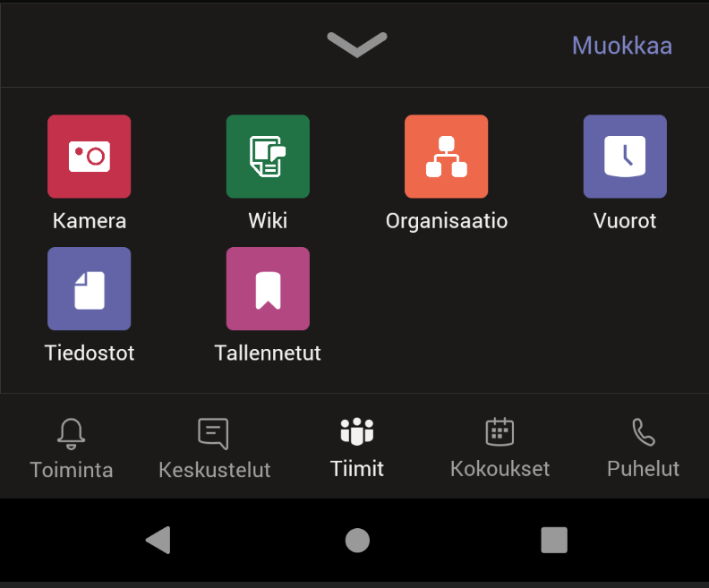Screen dimensions: 709x588
Task: Click the Organisaatio text label
Action: click(447, 221)
